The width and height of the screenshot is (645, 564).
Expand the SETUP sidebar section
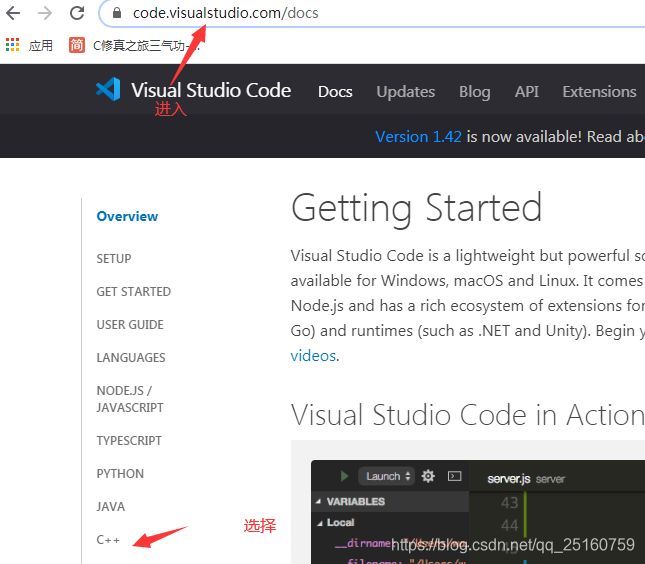coord(114,259)
